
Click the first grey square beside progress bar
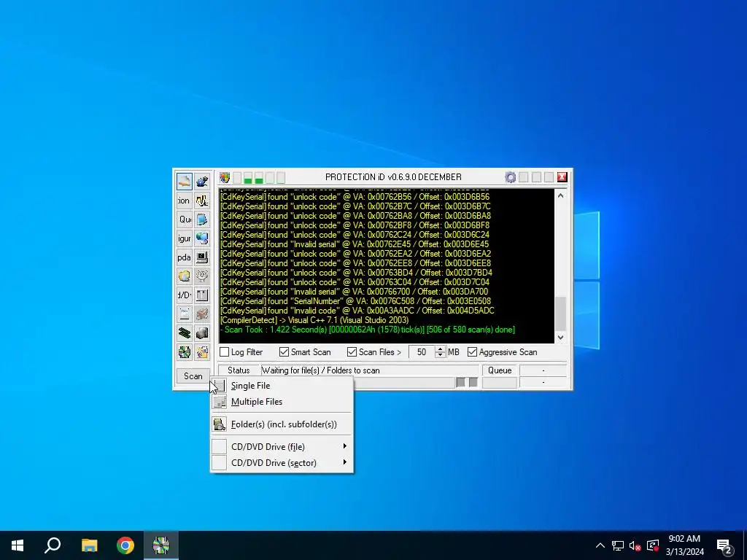461,382
